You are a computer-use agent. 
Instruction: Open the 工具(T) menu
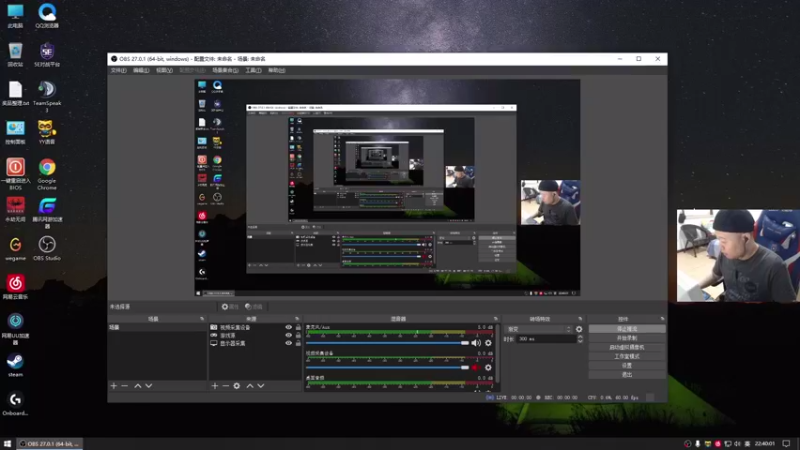tap(253, 70)
